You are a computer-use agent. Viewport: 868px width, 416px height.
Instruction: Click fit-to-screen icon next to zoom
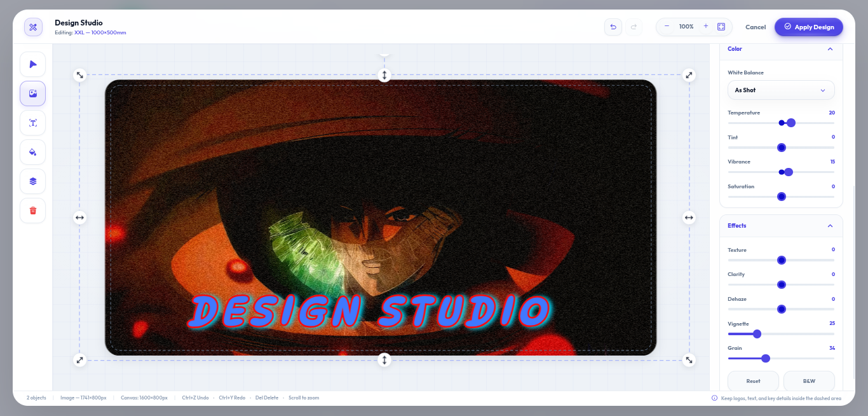721,27
